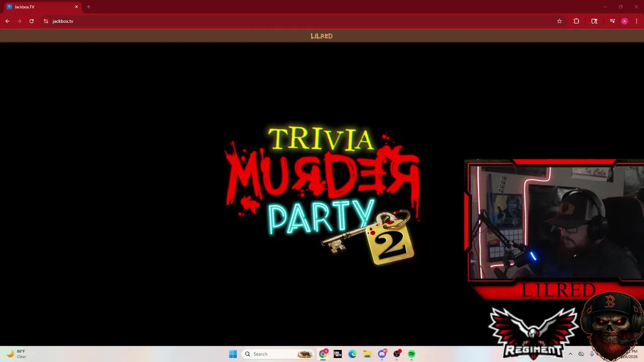644x362 pixels.
Task: Open the Chrome profile avatar A
Action: 624,21
